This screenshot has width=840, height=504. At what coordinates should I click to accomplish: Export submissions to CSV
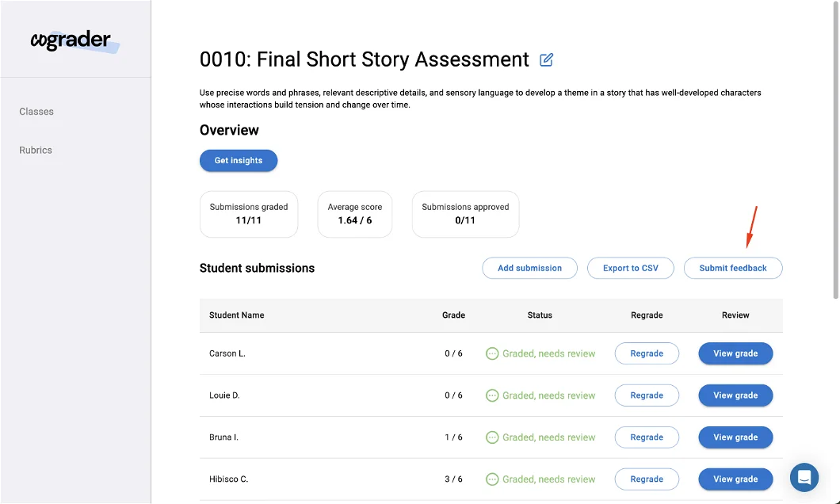(631, 268)
